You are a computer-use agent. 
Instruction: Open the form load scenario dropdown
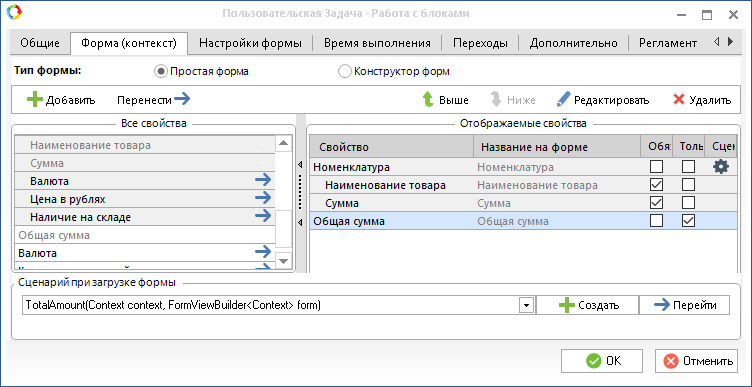point(527,305)
